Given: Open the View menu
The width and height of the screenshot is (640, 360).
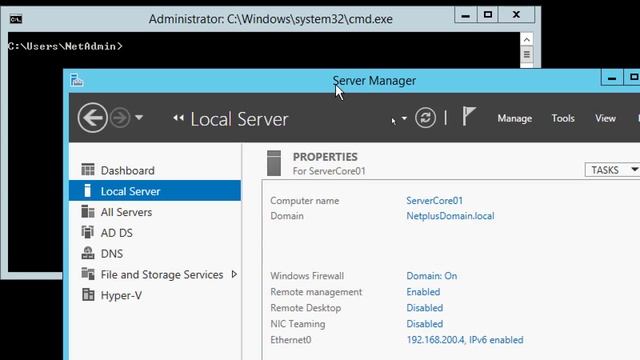Looking at the screenshot, I should coord(605,118).
